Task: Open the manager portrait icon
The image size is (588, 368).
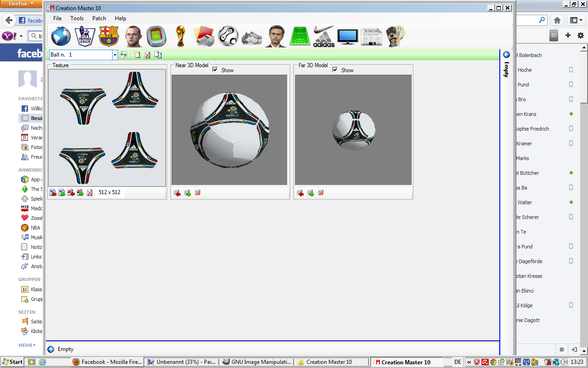Action: pos(276,36)
